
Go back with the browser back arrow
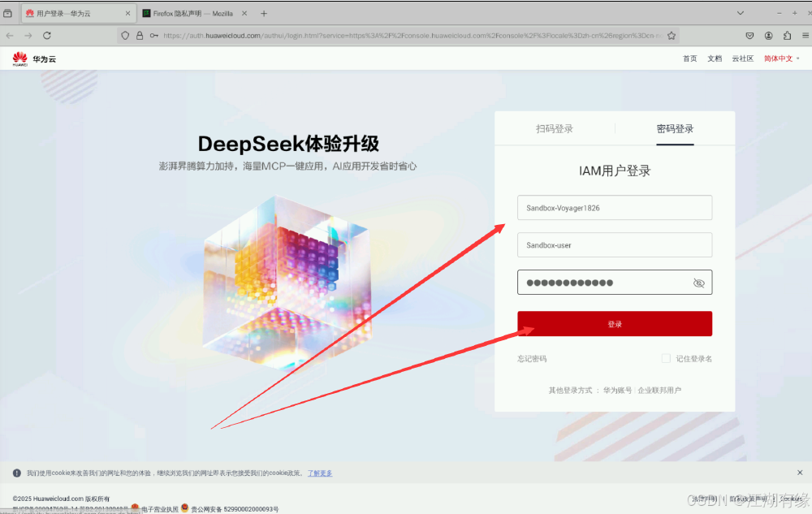click(10, 35)
